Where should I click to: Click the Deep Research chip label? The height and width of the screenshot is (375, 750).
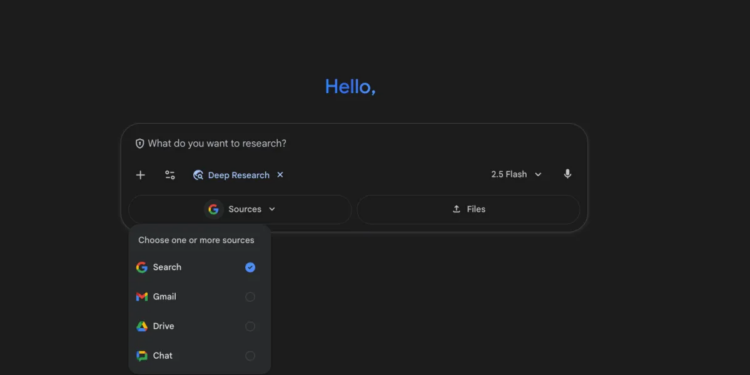239,175
